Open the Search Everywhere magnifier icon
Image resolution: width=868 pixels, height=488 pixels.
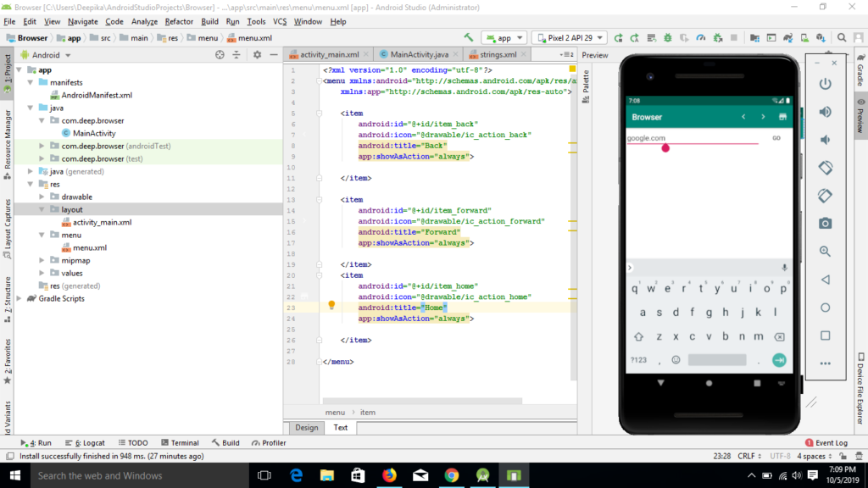tap(842, 37)
